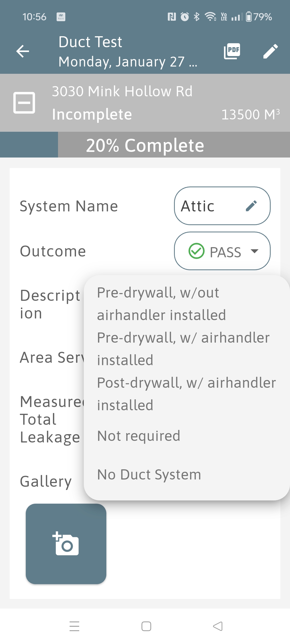Tap the 20% Complete progress bar
Viewport: 290px width, 644px height.
pos(145,145)
